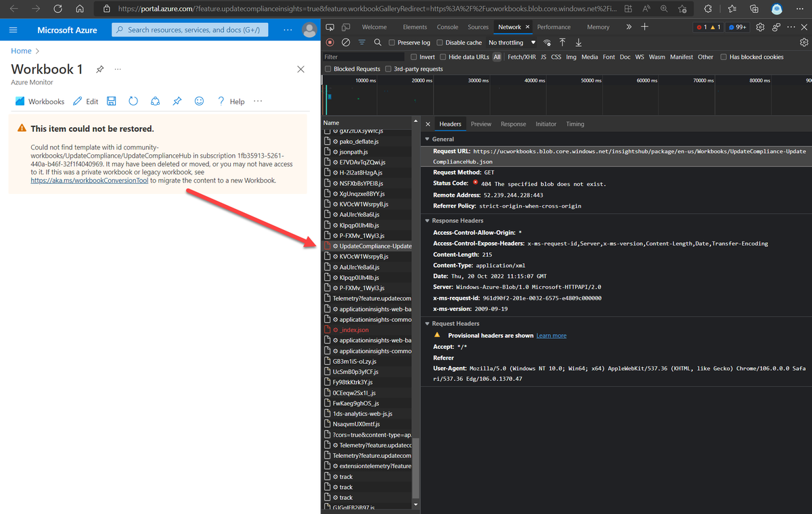The width and height of the screenshot is (812, 514).
Task: Send feedback with the smiley face icon
Action: pos(199,101)
